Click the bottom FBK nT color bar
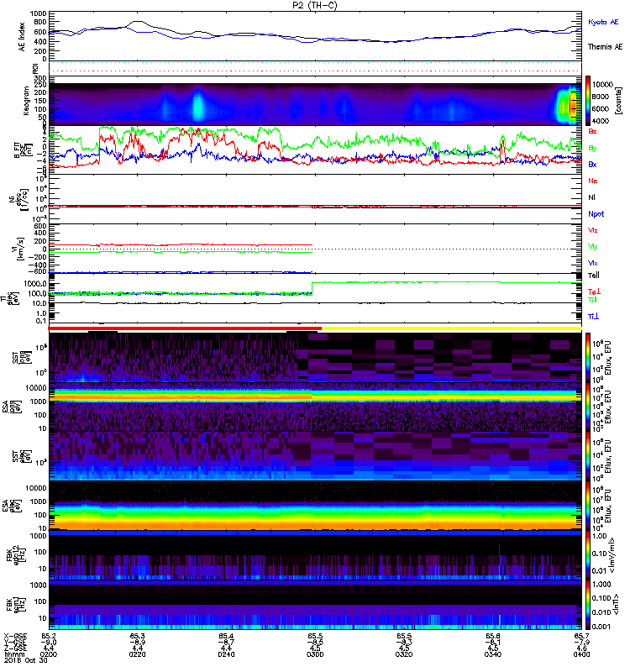The height and width of the screenshot is (672, 630). tap(576, 628)
